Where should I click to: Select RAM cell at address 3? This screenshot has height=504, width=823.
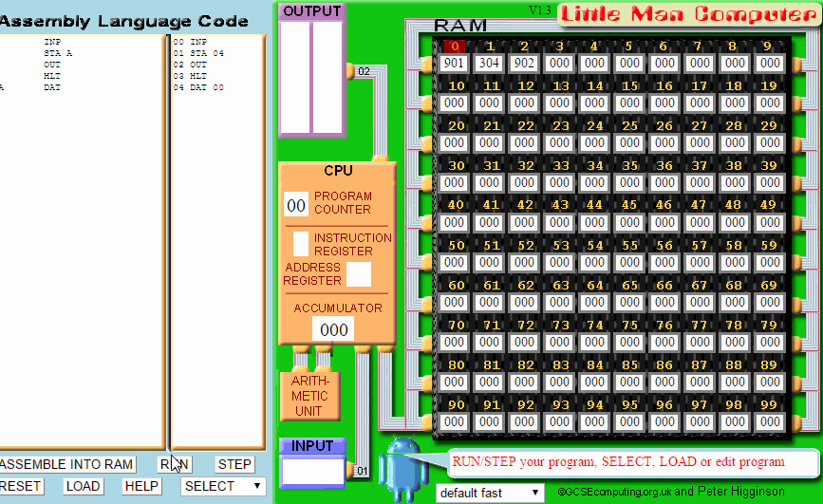click(x=559, y=63)
